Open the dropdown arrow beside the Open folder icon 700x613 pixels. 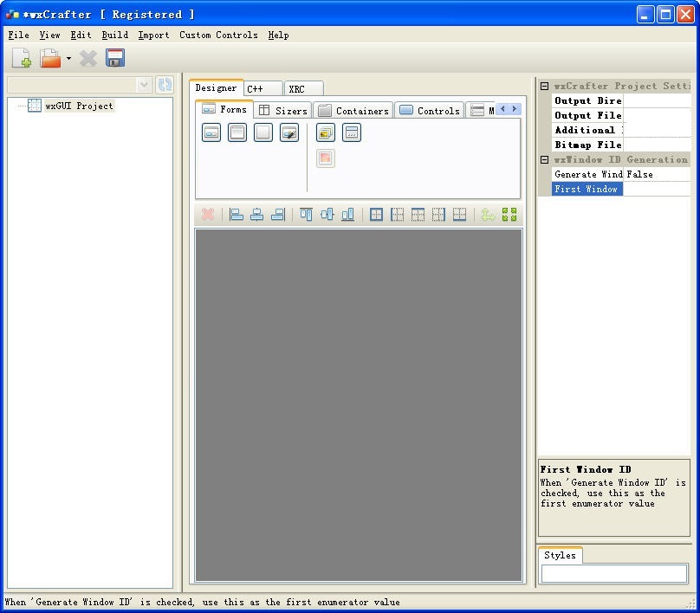pos(69,59)
